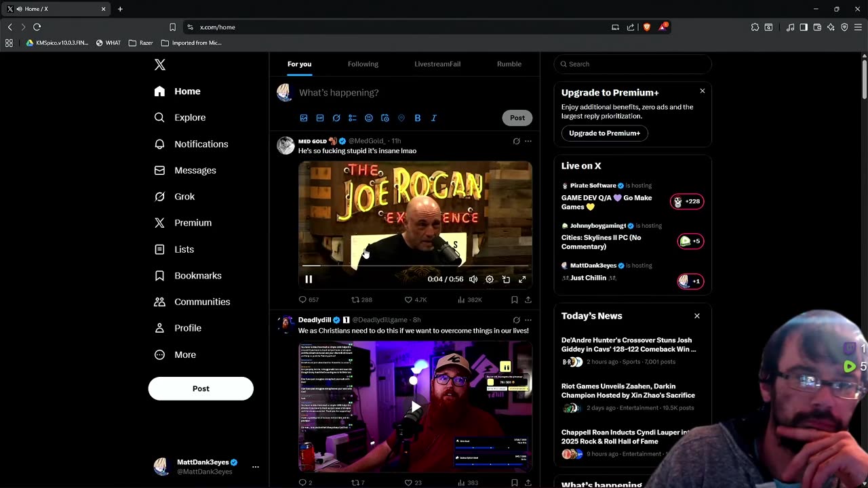This screenshot has height=488, width=868.
Task: Switch to the For you tab
Action: pos(299,64)
